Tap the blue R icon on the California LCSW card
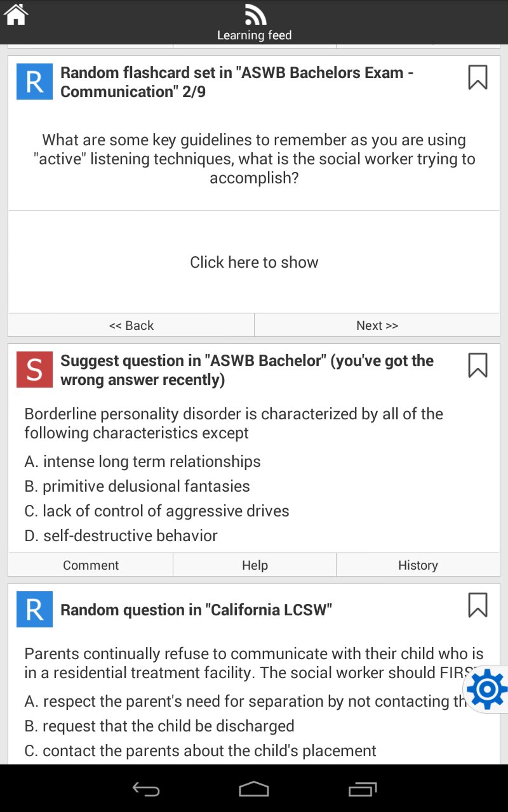 34,609
